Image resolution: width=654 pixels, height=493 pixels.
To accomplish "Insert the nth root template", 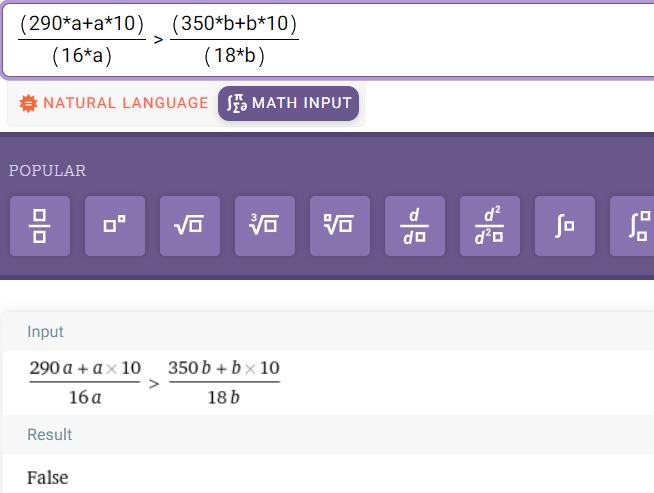I will [x=340, y=226].
